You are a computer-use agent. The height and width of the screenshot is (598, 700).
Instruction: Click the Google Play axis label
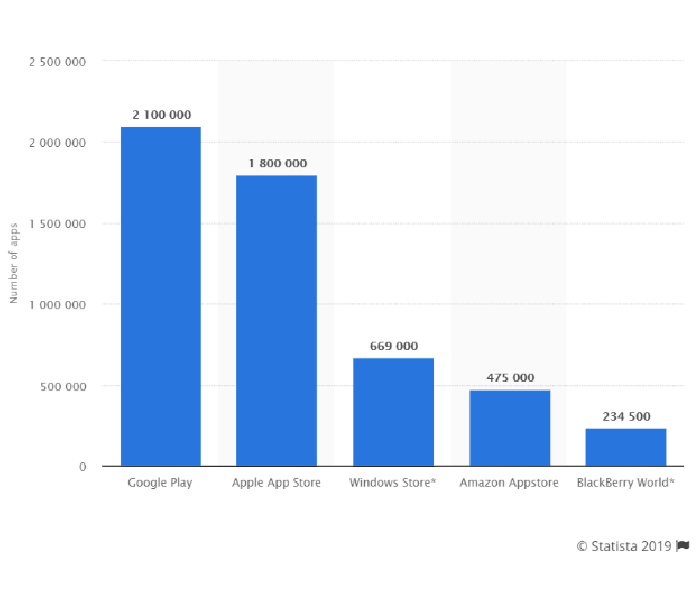tap(160, 483)
